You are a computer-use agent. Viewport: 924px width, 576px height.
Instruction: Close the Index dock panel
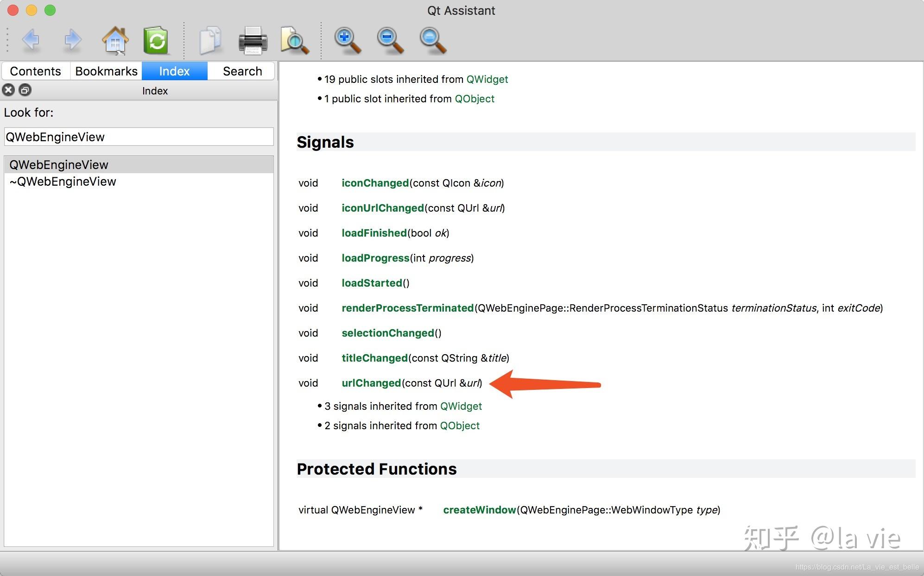pos(8,90)
